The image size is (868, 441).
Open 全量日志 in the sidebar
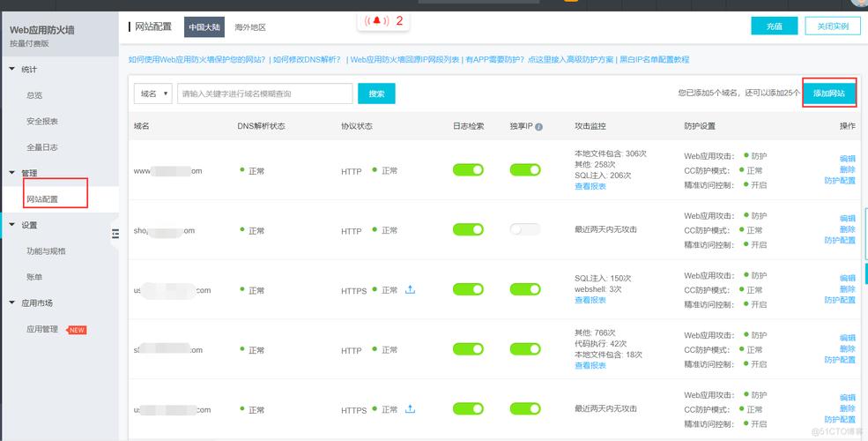click(42, 147)
